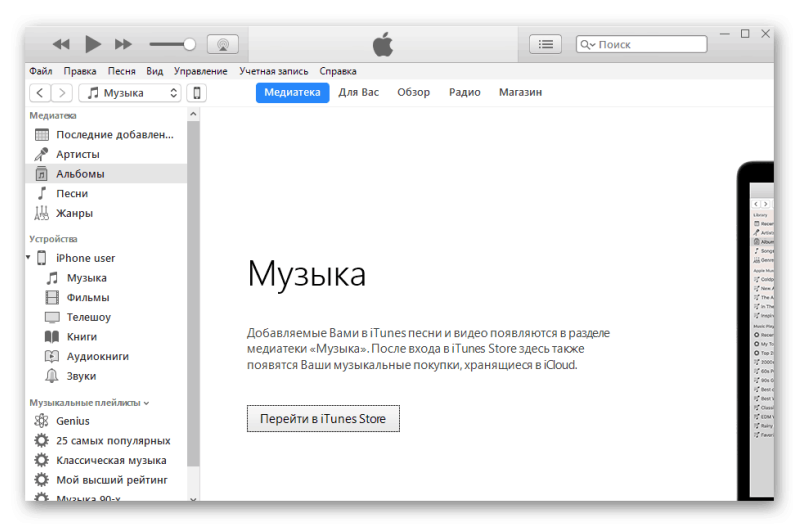Select the Жанры text label
This screenshot has height=527, width=800.
pos(74,213)
